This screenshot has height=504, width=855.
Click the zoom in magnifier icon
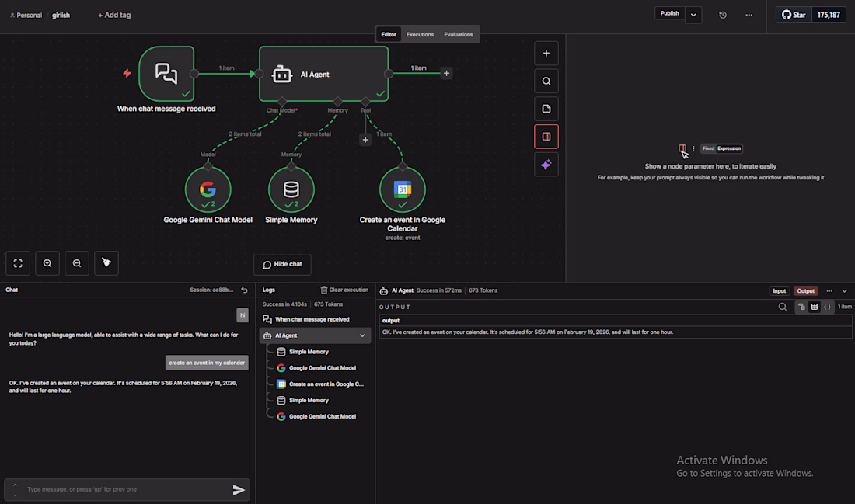[x=47, y=263]
